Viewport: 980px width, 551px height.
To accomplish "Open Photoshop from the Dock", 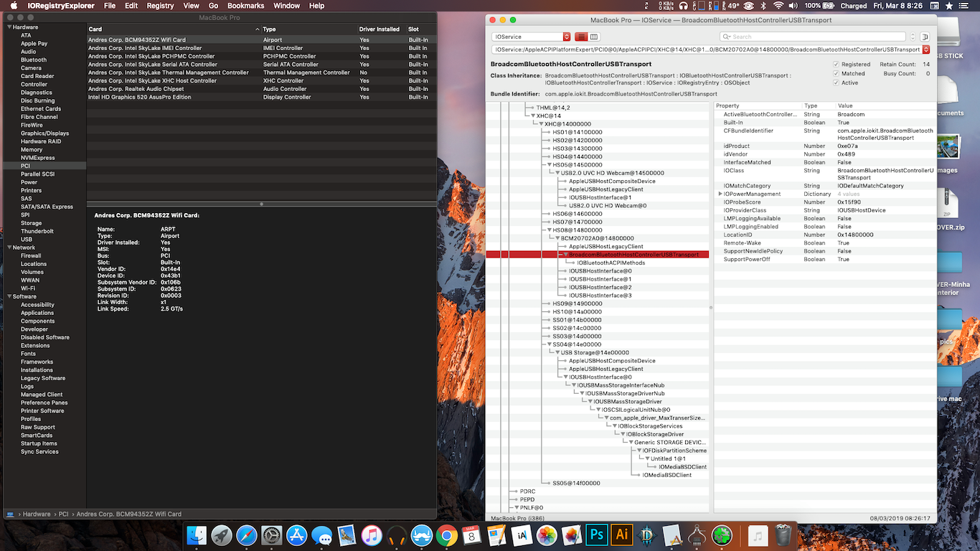I will 597,534.
